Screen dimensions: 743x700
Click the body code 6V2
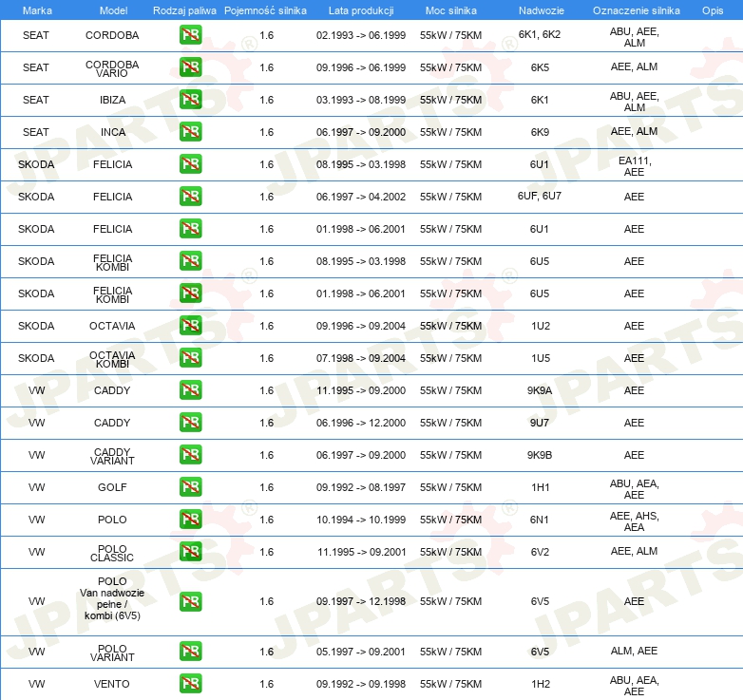(540, 552)
